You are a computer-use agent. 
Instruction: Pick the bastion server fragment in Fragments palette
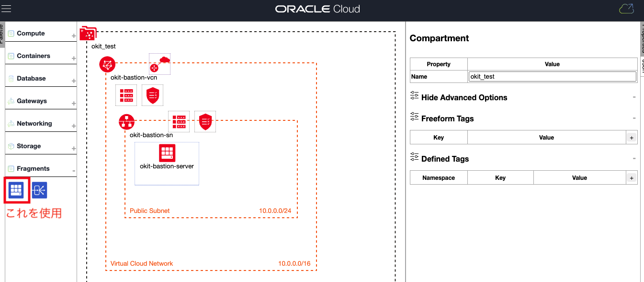point(16,190)
